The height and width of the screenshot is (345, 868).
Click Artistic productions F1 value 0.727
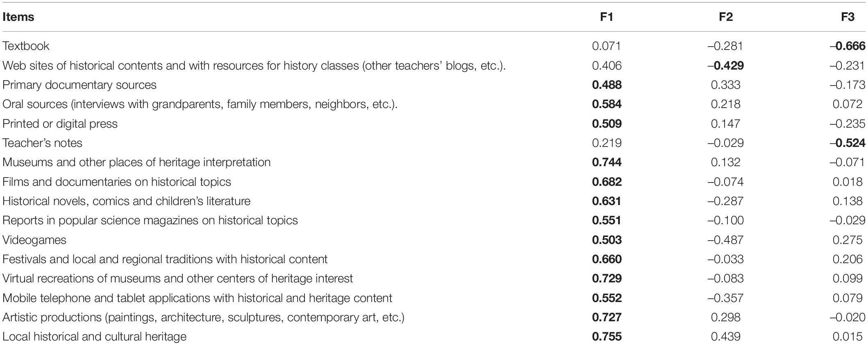click(607, 317)
